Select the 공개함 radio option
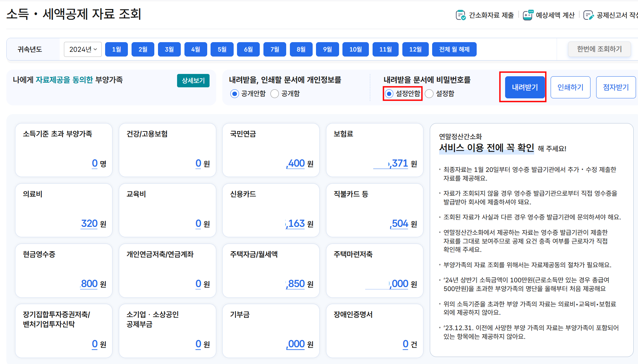Viewport: 638px width, 364px height. point(274,94)
